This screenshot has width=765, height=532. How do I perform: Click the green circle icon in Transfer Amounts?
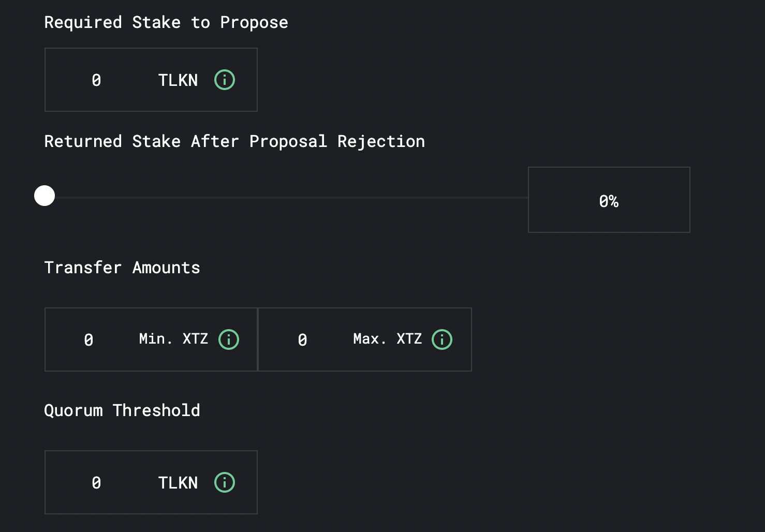pyautogui.click(x=228, y=339)
